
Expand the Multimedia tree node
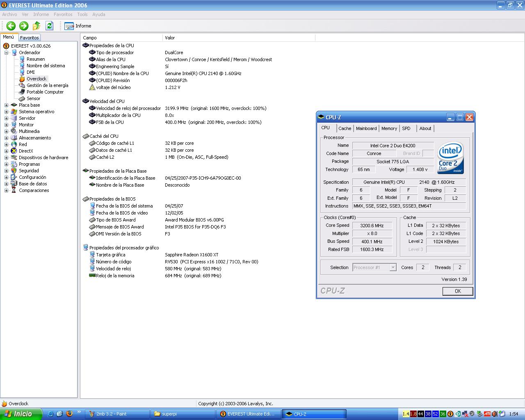click(x=6, y=131)
